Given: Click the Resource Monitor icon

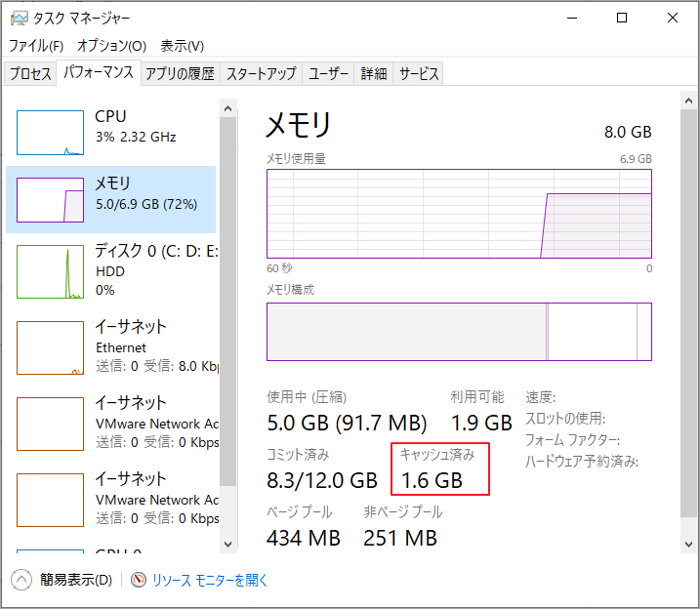Looking at the screenshot, I should [139, 580].
